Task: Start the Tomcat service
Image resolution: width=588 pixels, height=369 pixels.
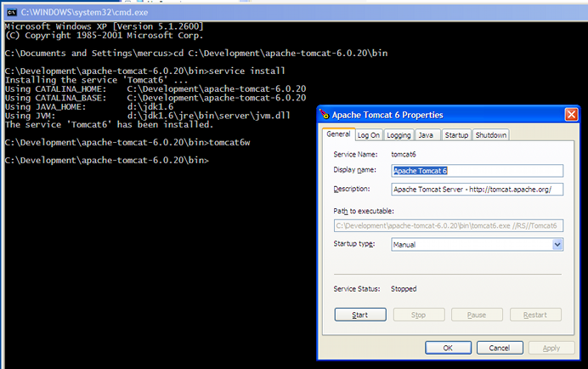Action: [360, 315]
